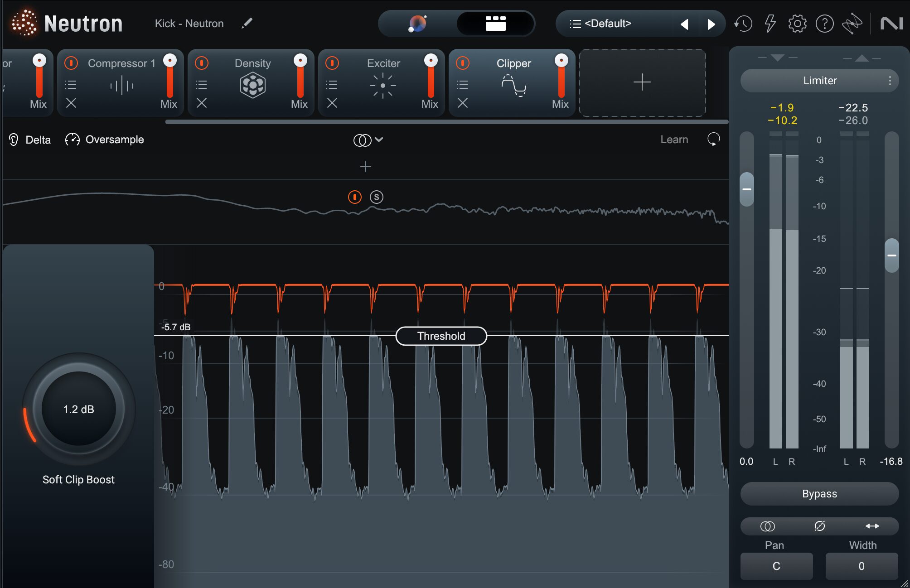Open Density module preset list icon

point(201,85)
